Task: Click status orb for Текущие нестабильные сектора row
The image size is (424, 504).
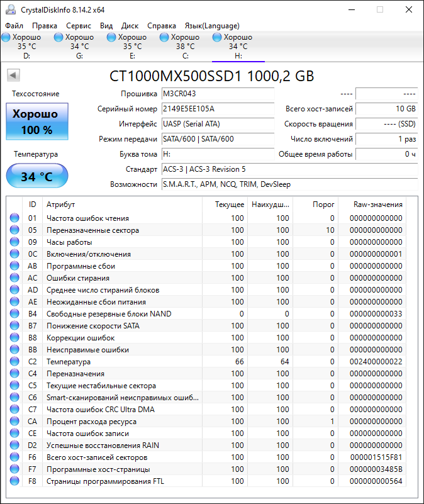Action: (x=14, y=385)
